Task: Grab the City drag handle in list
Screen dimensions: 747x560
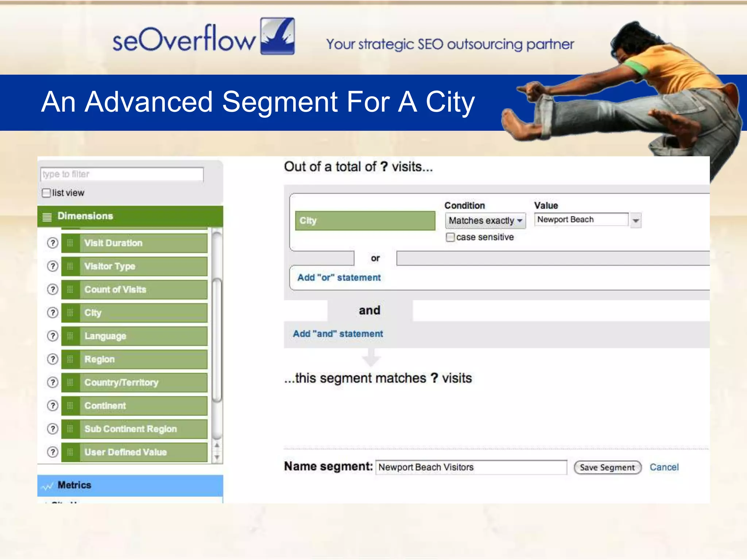Action: [x=70, y=312]
